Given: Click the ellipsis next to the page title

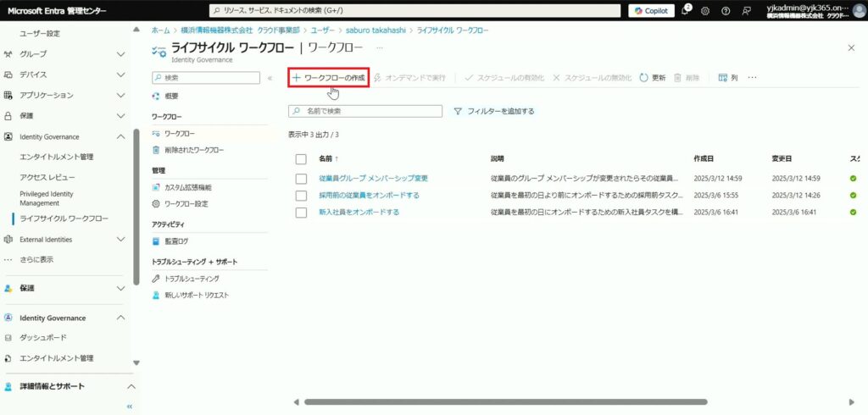Looking at the screenshot, I should coord(380,48).
